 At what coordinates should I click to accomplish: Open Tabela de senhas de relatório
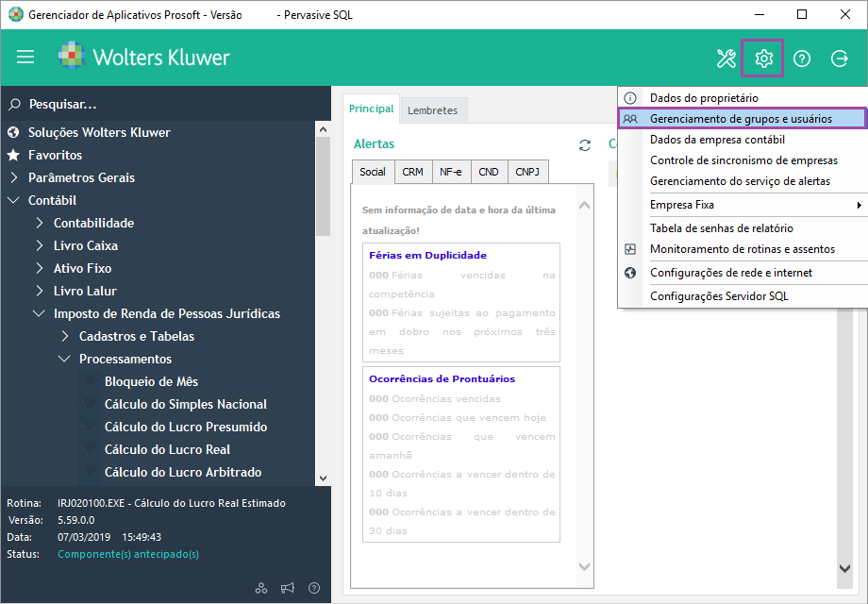pos(743,228)
